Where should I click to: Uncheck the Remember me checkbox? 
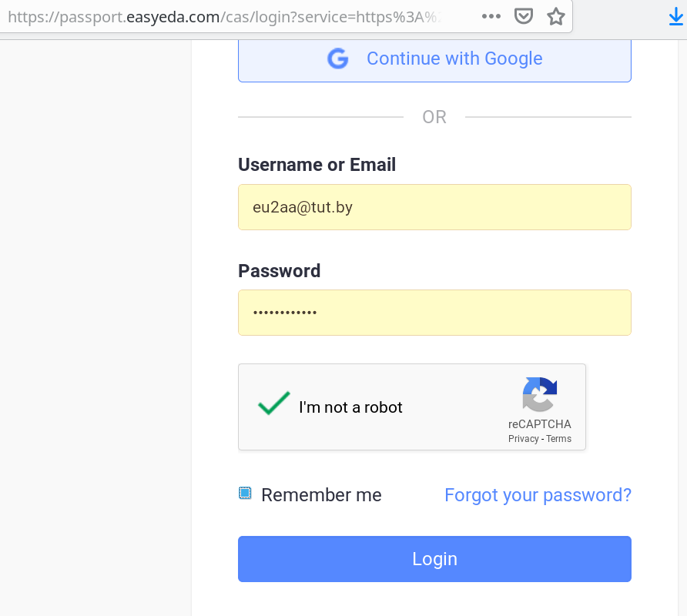click(245, 493)
